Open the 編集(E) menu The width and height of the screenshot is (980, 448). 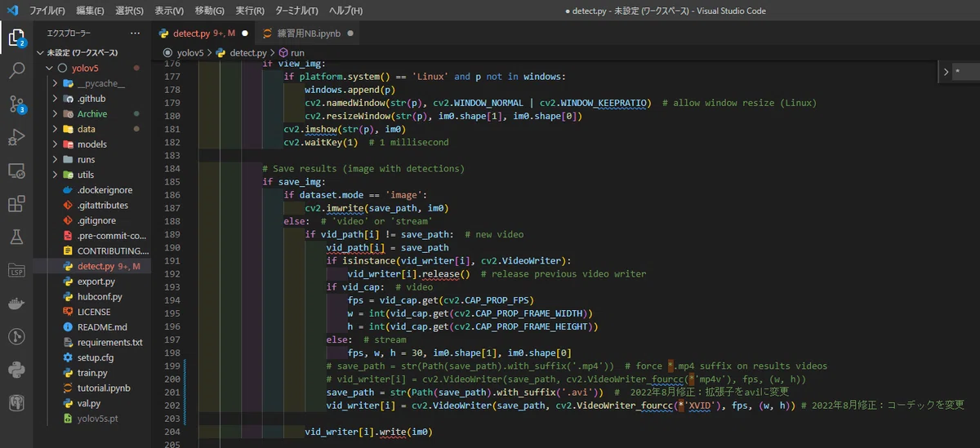pyautogui.click(x=90, y=11)
